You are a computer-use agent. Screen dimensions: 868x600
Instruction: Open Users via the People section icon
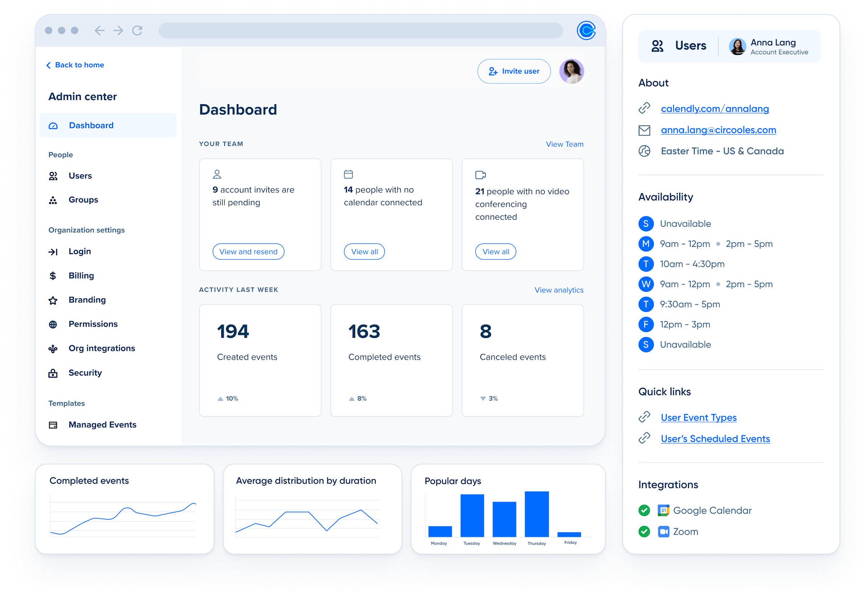tap(53, 175)
